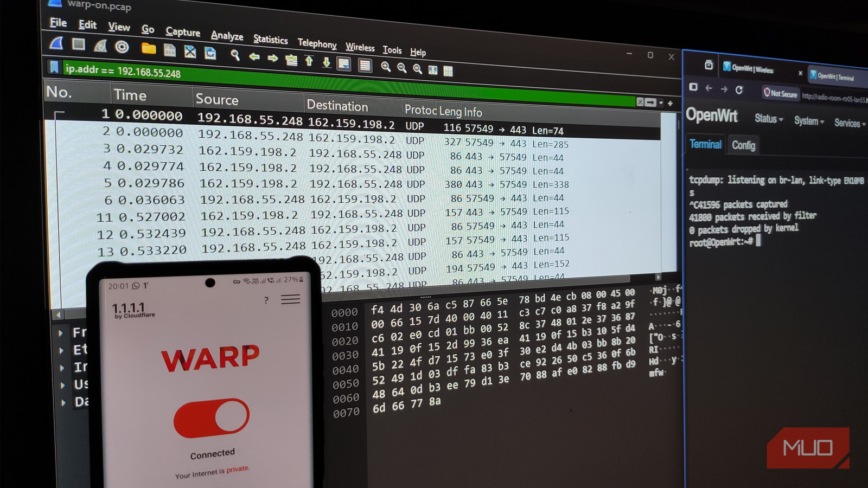Image resolution: width=868 pixels, height=488 pixels.
Task: Close the OpenWrt Wireless browser tab
Action: [800, 73]
